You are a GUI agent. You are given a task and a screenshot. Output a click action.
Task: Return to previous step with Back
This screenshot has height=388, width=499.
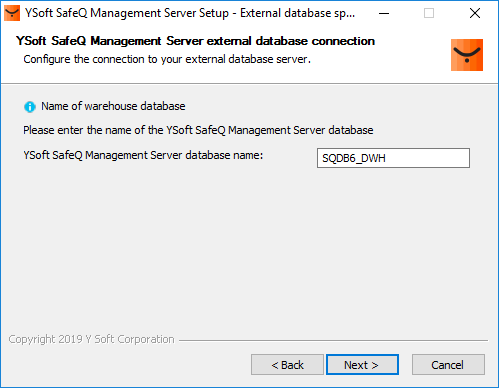coord(287,365)
